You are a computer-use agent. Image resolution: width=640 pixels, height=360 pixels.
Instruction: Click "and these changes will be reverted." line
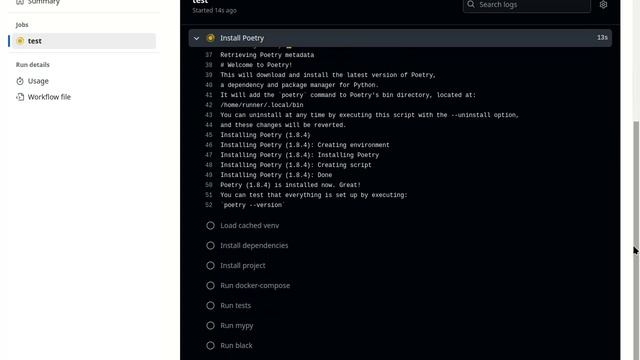(283, 125)
